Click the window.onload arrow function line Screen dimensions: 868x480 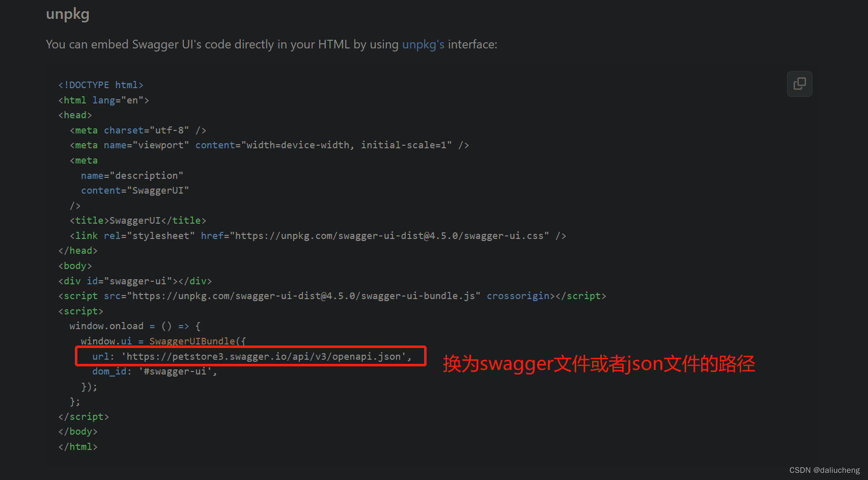(135, 326)
